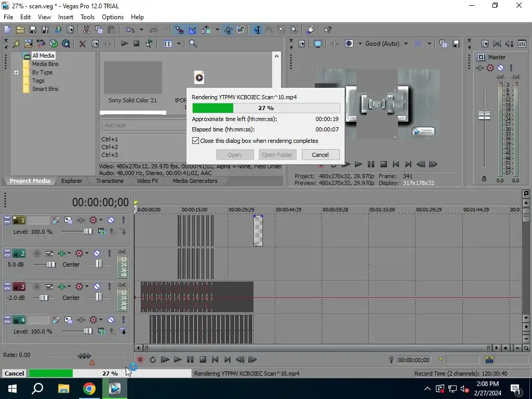The image size is (532, 399).
Task: Cancel rendering from the status bar button
Action: pos(14,373)
